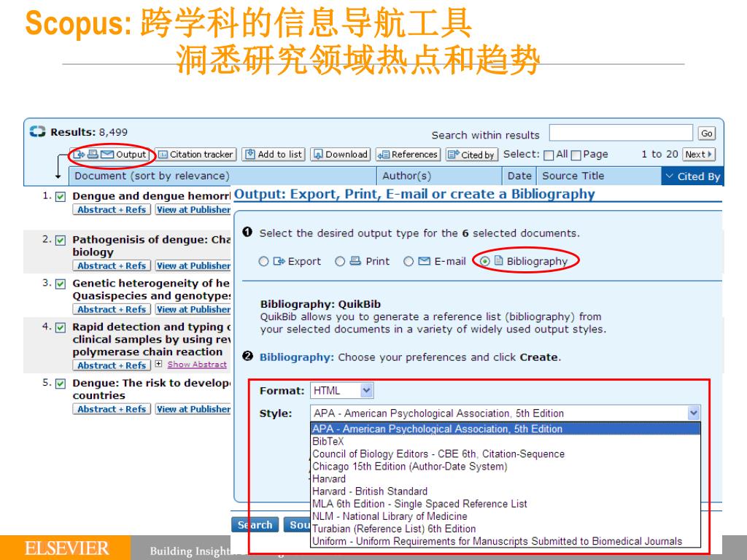The height and width of the screenshot is (560, 747).
Task: Open the title Pathogenisis of dengue
Action: coord(152,246)
